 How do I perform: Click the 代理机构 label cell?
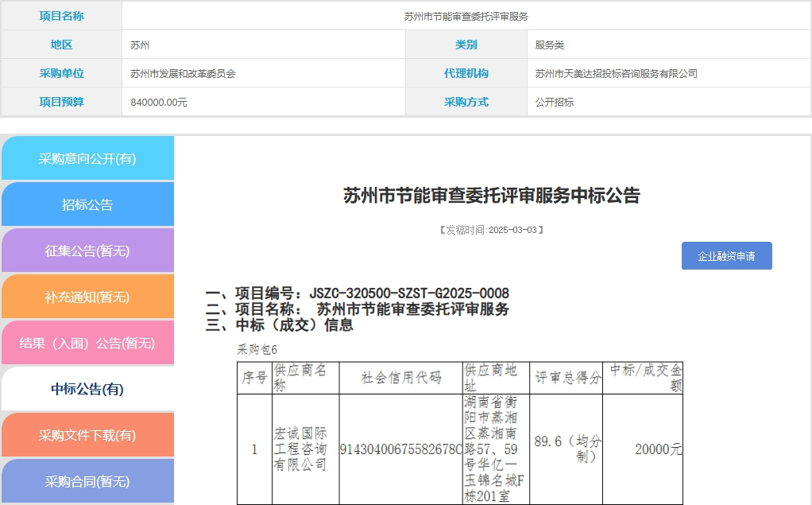pos(466,73)
